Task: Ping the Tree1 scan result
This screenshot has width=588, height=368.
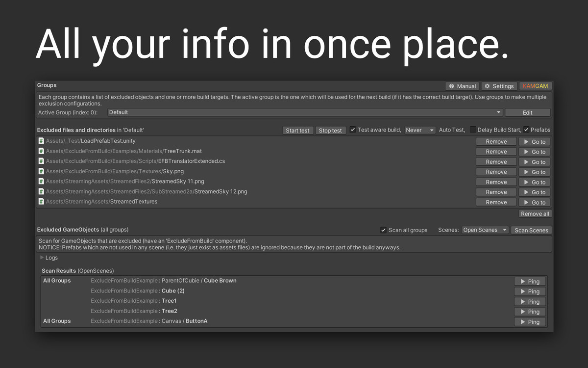Action: [x=530, y=301]
